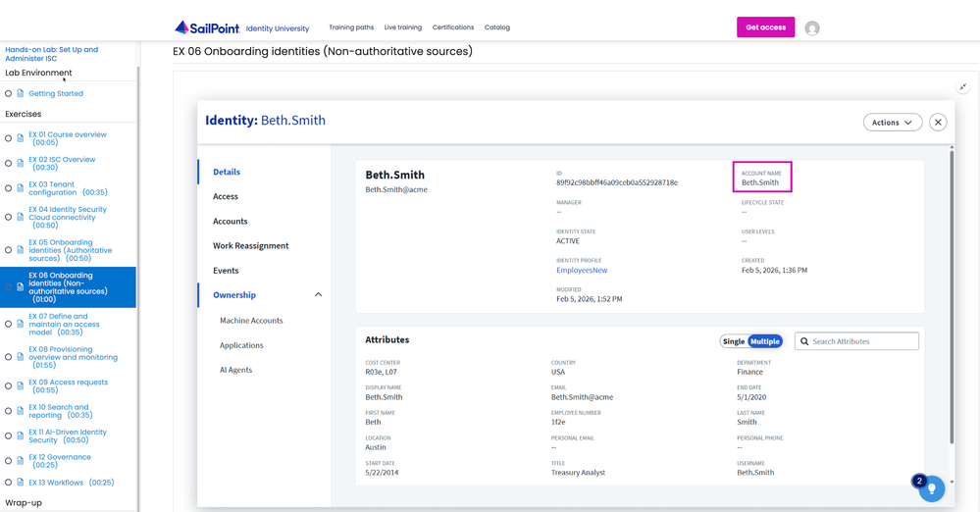980x512 pixels.
Task: Click the cost center value R03e, L07
Action: point(382,372)
